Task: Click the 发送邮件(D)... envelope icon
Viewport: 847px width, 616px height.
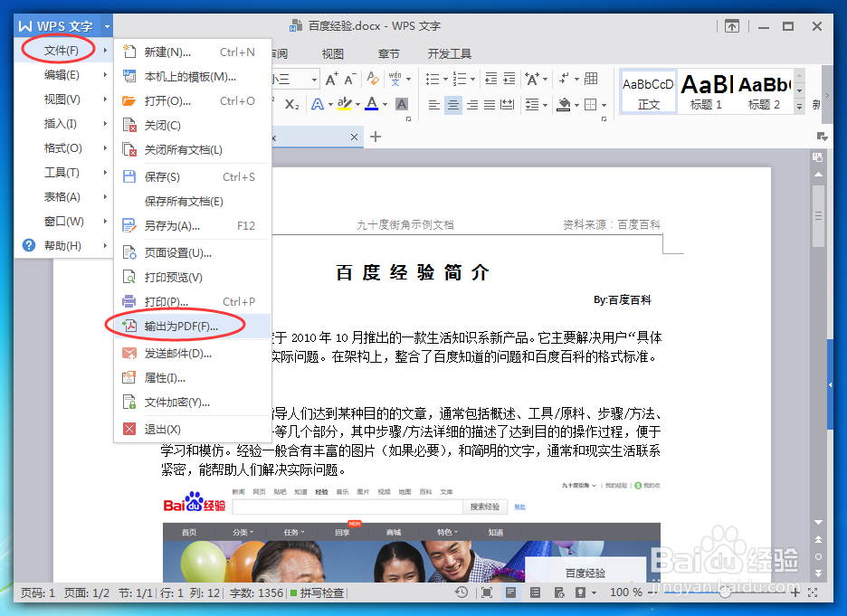Action: (129, 353)
